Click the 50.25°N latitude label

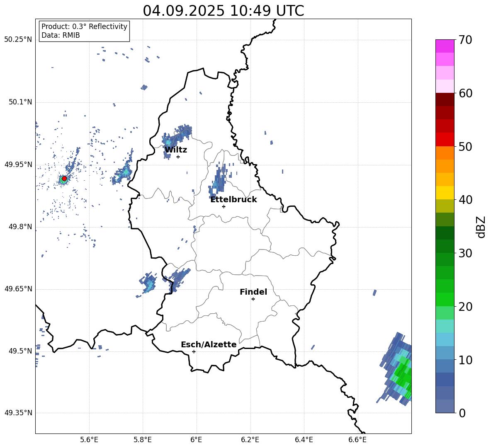click(x=18, y=40)
